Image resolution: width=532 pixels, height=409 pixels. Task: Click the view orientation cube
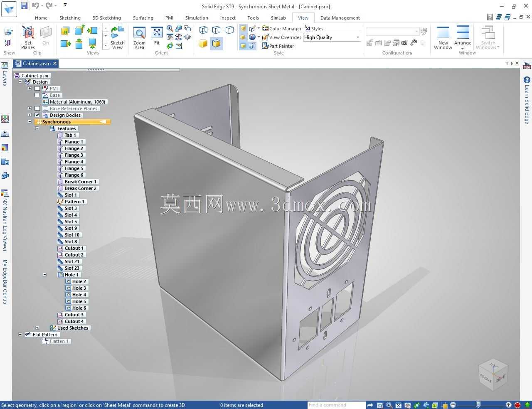point(493,374)
